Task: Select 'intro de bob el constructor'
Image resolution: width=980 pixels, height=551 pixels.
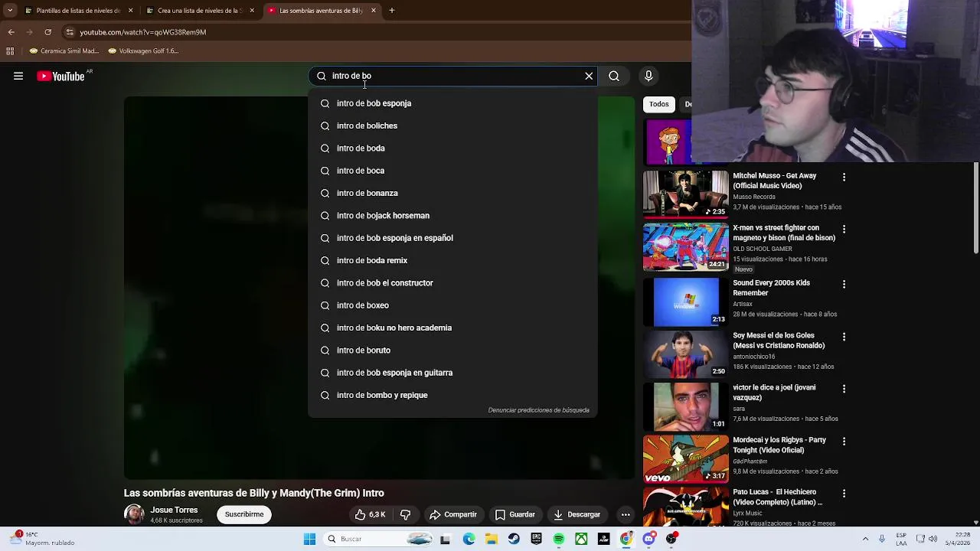Action: (x=452, y=282)
